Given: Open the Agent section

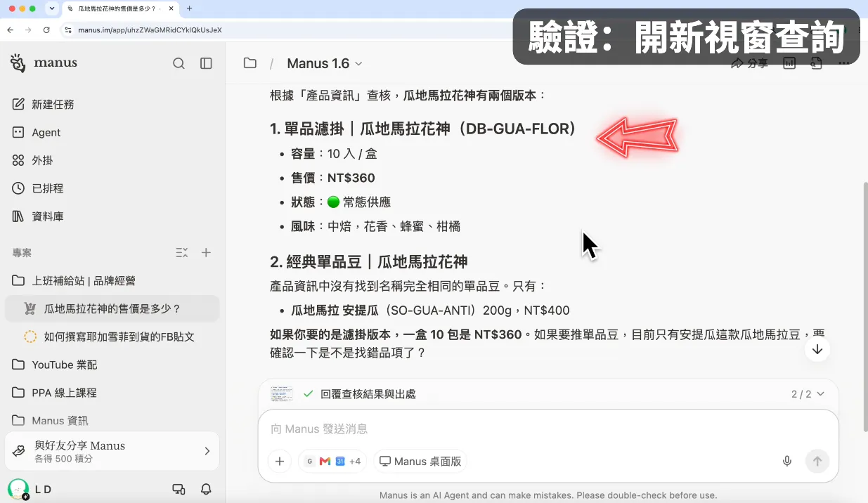Looking at the screenshot, I should (112, 132).
